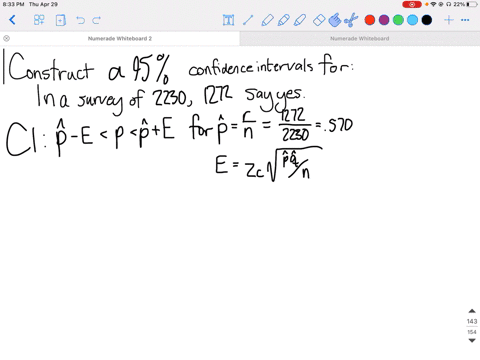Jump to next page with down arrow
Image resolution: width=480 pixels, height=360 pixels.
coord(472,340)
